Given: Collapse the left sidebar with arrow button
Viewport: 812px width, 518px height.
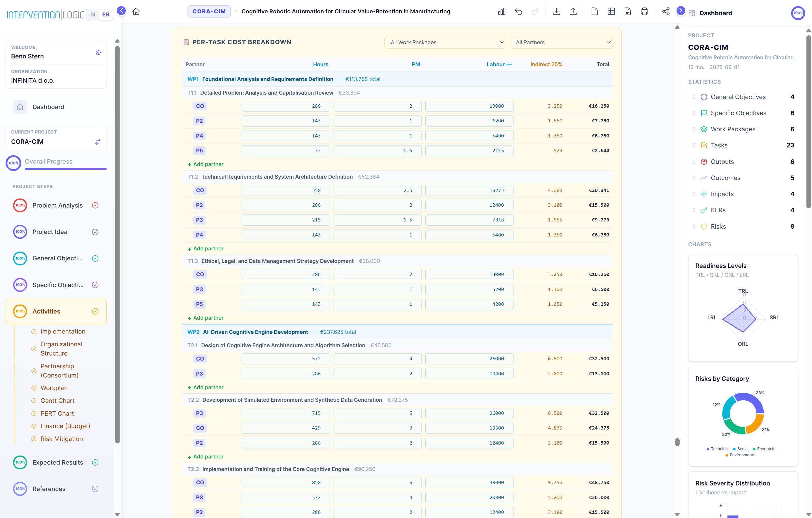Looking at the screenshot, I should coord(121,11).
